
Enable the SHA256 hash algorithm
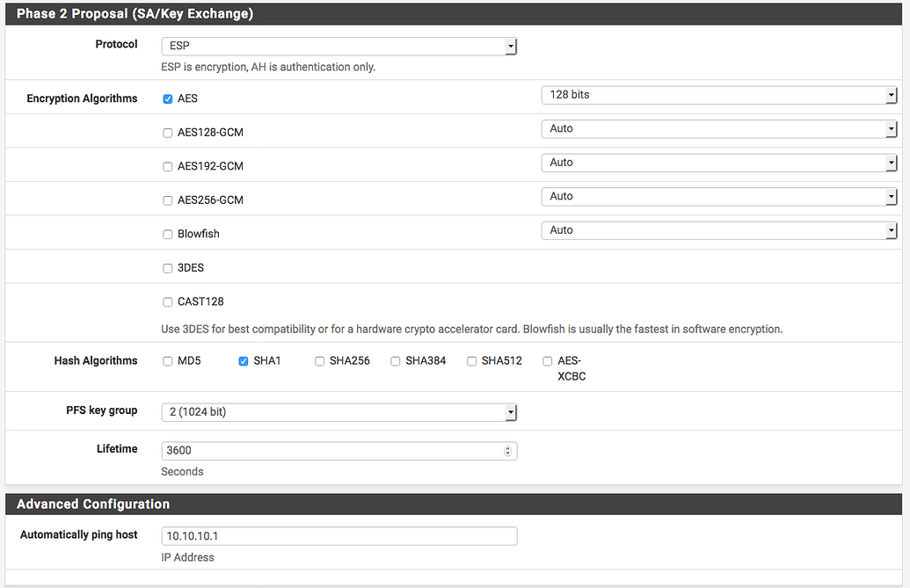[319, 360]
